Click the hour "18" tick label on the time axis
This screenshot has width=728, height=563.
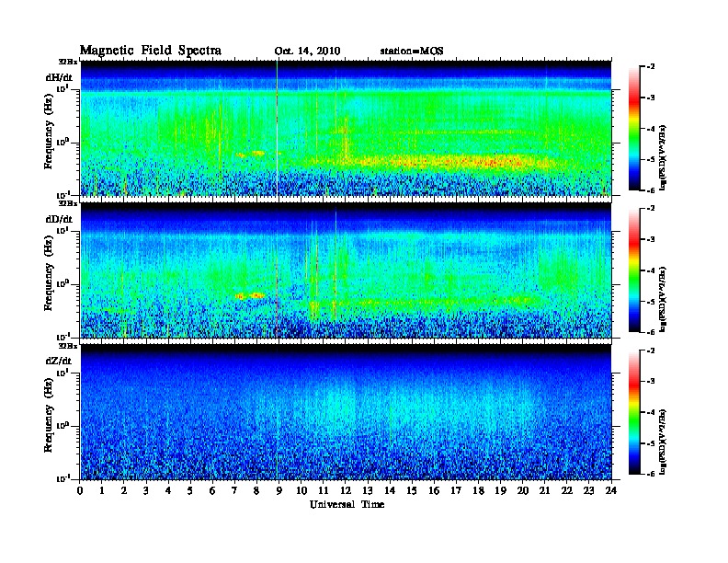pyautogui.click(x=479, y=490)
